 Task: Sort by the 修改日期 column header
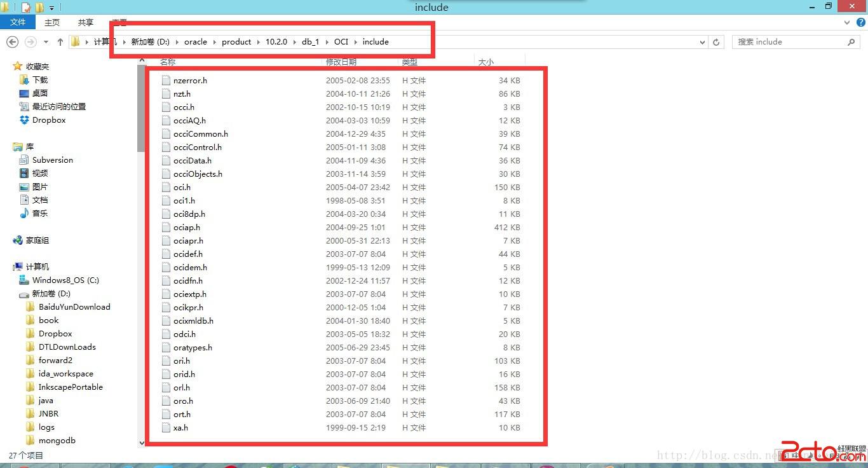coord(341,62)
